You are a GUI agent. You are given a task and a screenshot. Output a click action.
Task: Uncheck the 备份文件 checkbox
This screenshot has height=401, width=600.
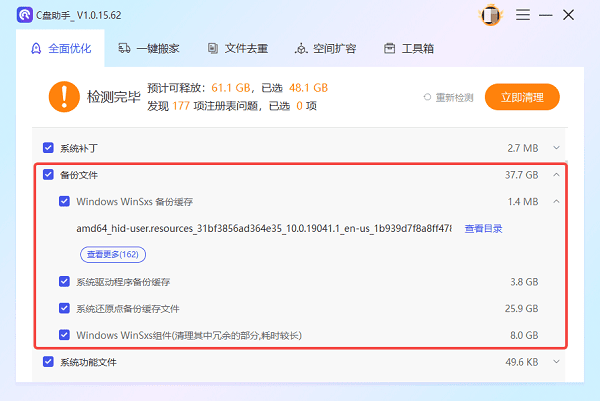(x=48, y=174)
